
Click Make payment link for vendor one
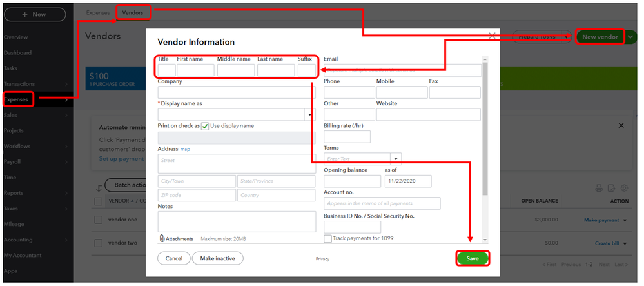tap(601, 220)
